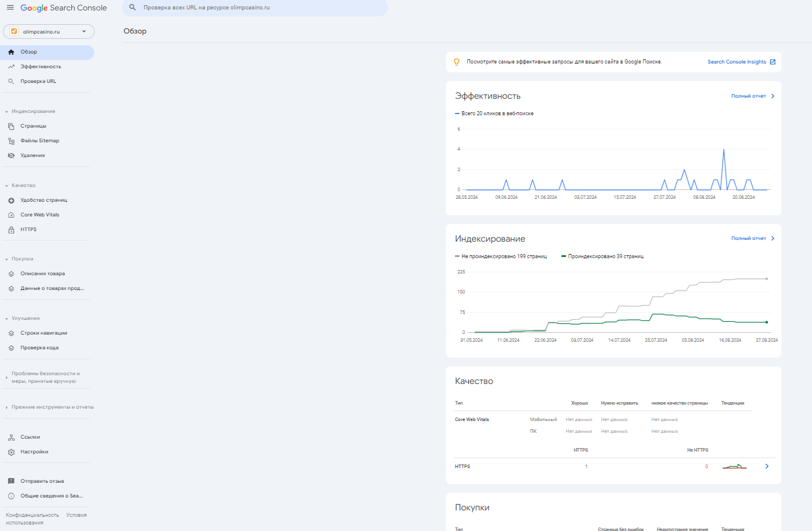Click the Core Web Vitals gauge icon

pos(11,215)
